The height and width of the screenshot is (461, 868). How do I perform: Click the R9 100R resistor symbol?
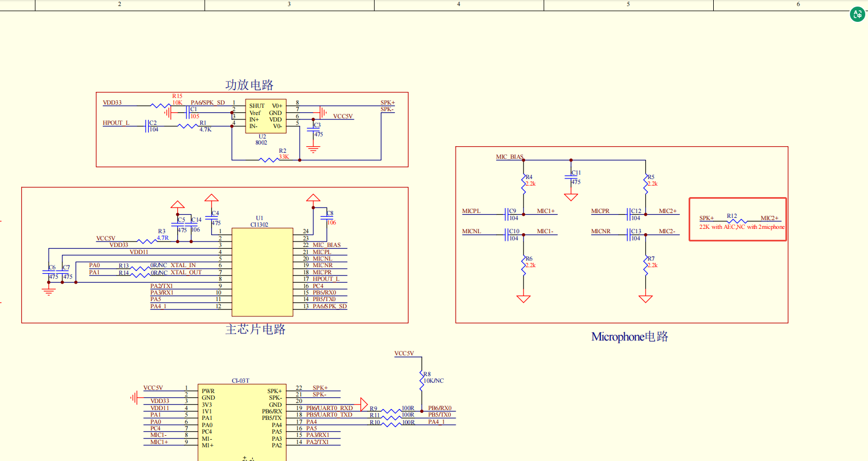[391, 411]
